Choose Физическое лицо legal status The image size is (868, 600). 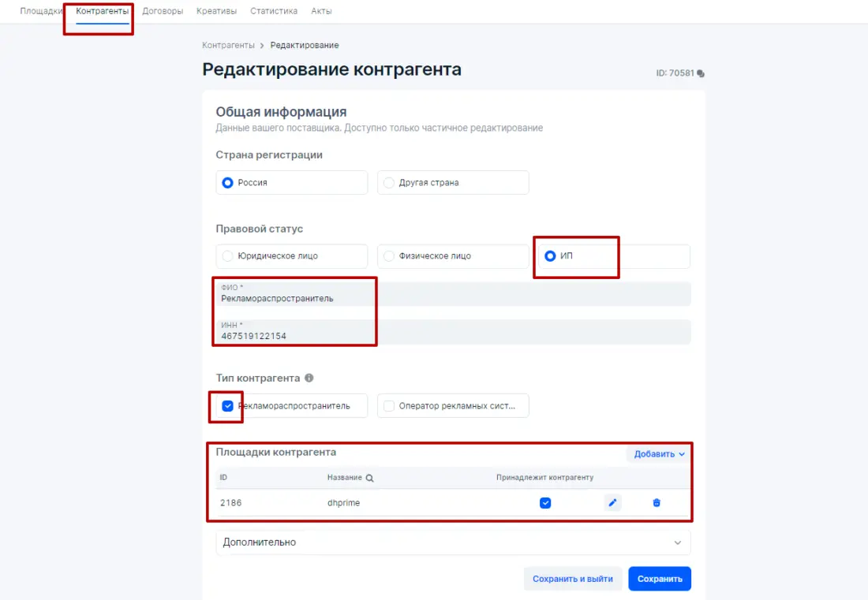(389, 256)
